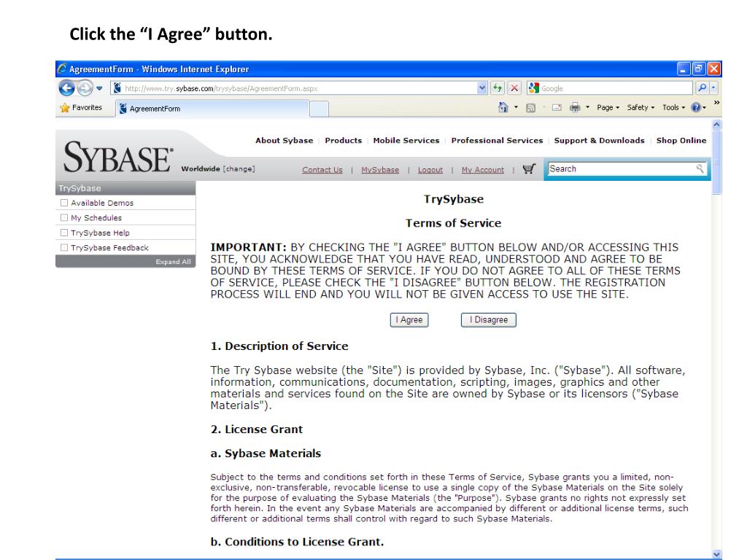The width and height of the screenshot is (747, 560).
Task: Open the Safety menu
Action: pos(640,108)
